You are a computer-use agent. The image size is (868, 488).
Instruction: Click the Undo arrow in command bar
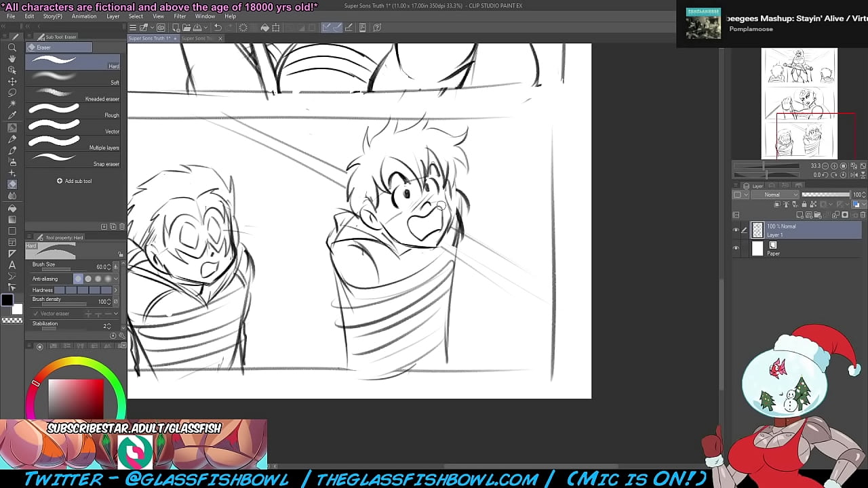pyautogui.click(x=218, y=28)
